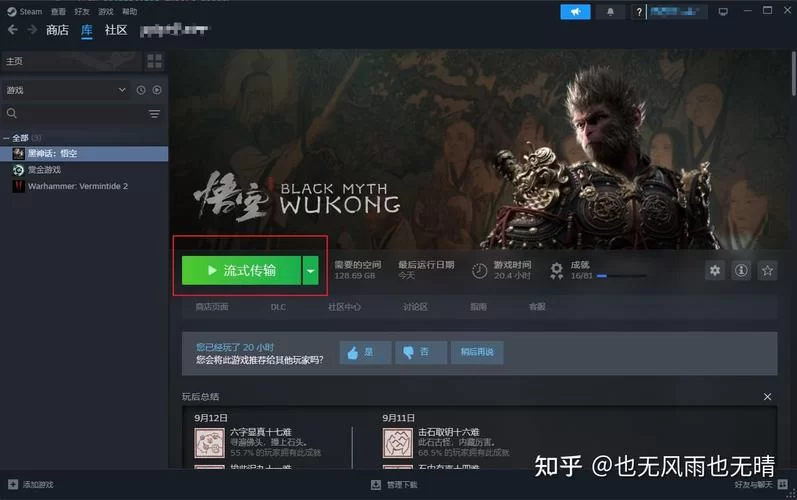Open the notifications bell

(610, 12)
